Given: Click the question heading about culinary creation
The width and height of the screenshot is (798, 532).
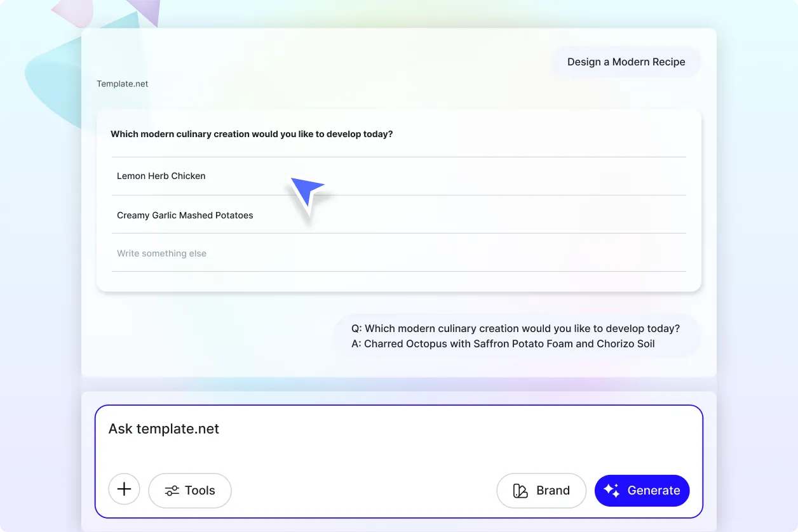Looking at the screenshot, I should [252, 134].
